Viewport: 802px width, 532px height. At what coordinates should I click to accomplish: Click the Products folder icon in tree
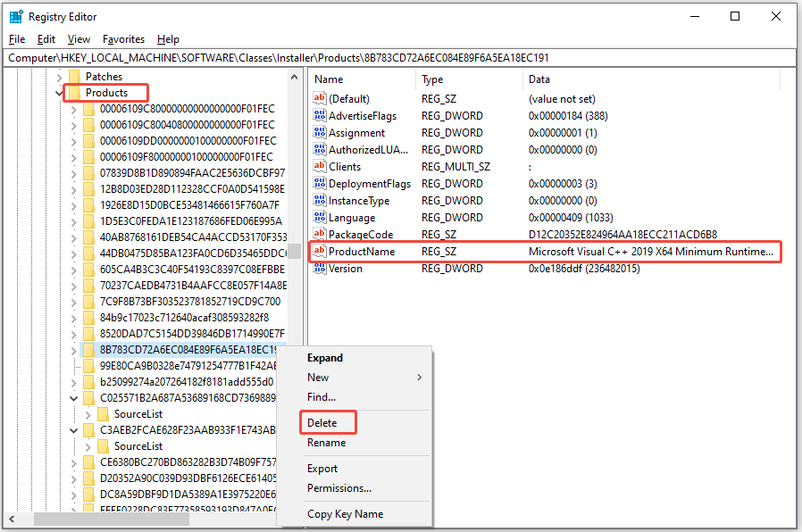(73, 93)
